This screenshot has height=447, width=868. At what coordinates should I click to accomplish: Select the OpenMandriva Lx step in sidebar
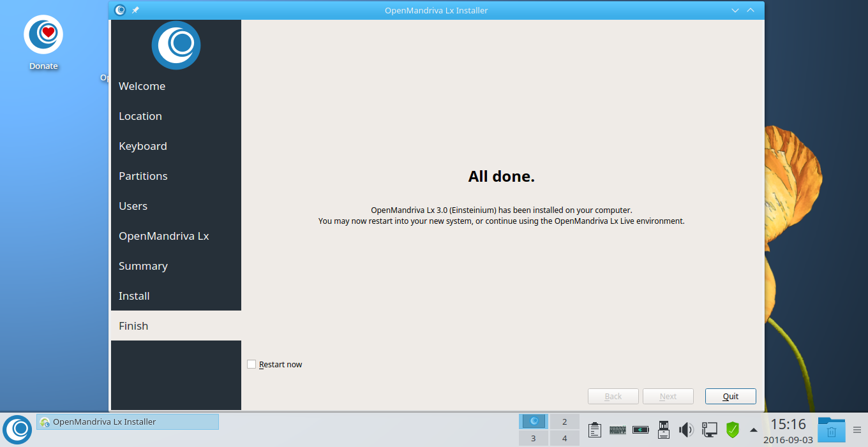176,236
